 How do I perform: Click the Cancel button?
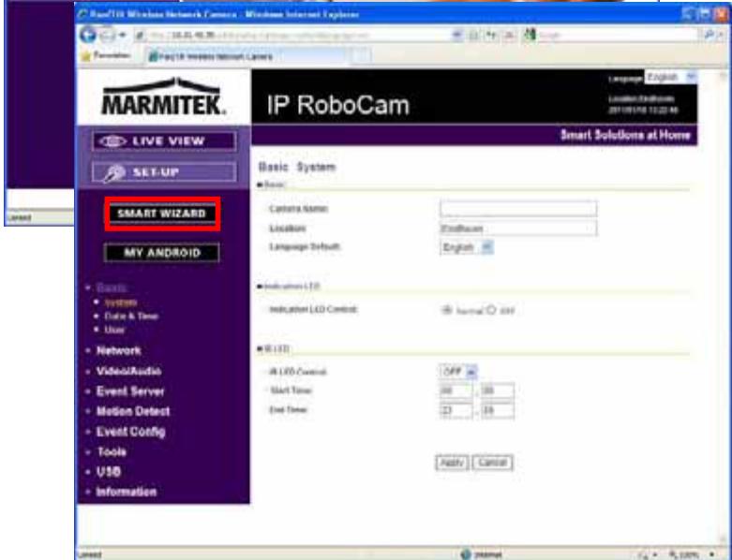pyautogui.click(x=492, y=463)
